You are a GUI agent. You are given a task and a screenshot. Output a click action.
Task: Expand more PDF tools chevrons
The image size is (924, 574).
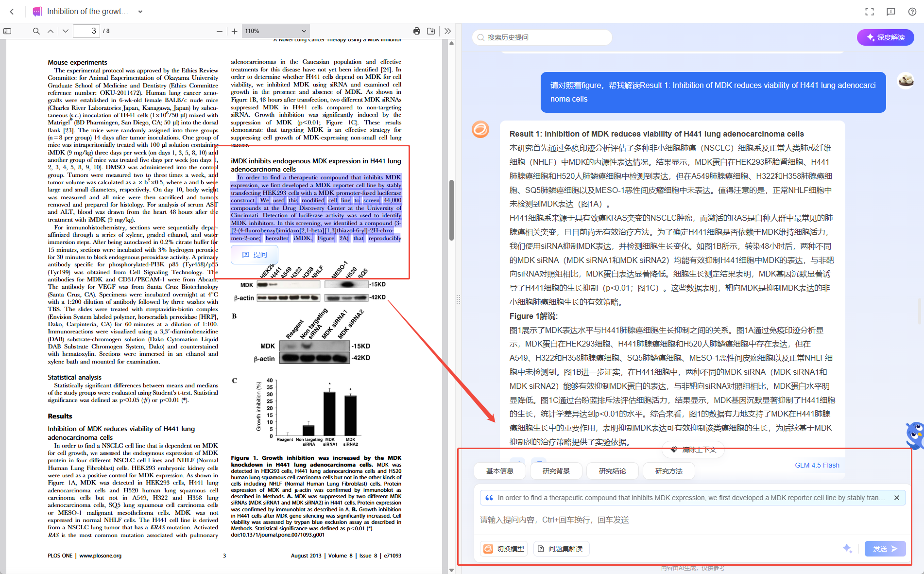pyautogui.click(x=447, y=31)
